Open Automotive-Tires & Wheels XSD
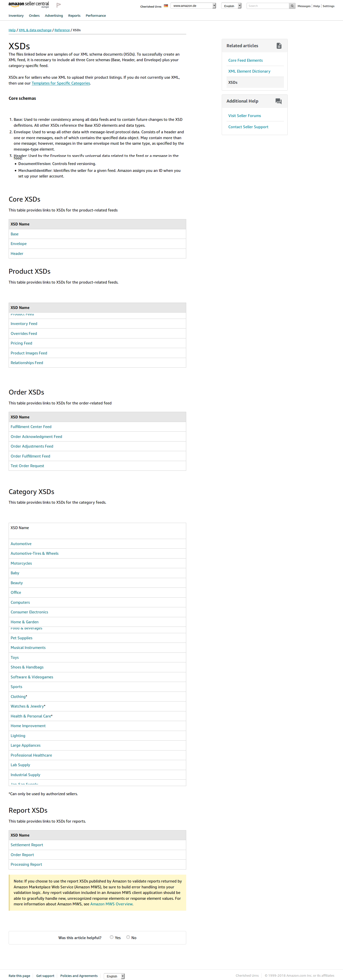Viewport: 343px width, 980px height. tap(35, 553)
